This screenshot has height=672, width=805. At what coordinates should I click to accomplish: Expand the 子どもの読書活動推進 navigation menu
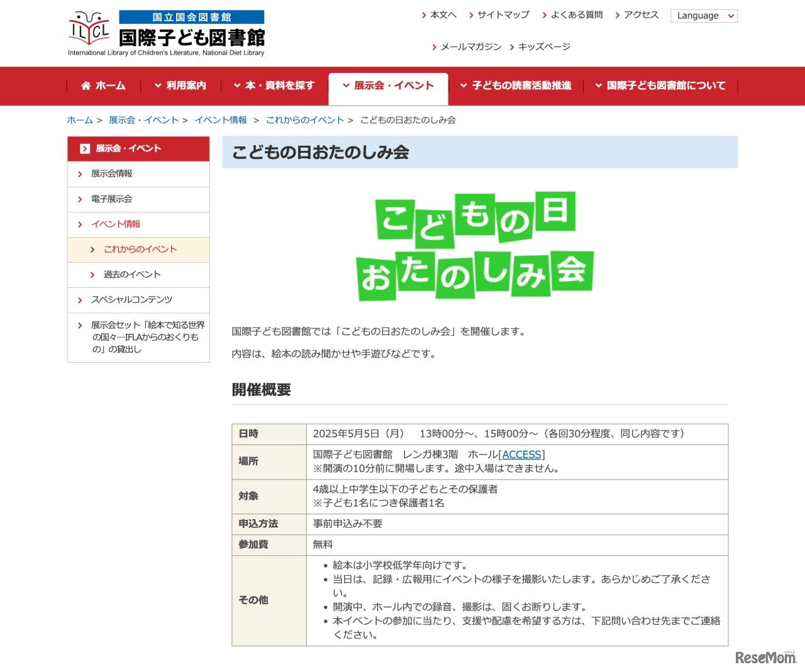[x=516, y=85]
